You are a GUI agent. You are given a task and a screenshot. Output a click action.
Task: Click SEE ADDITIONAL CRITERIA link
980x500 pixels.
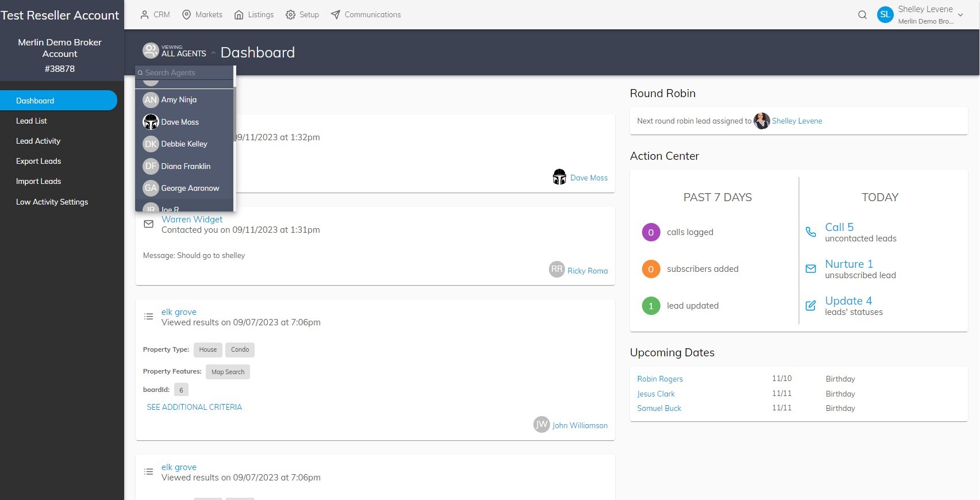pos(194,407)
